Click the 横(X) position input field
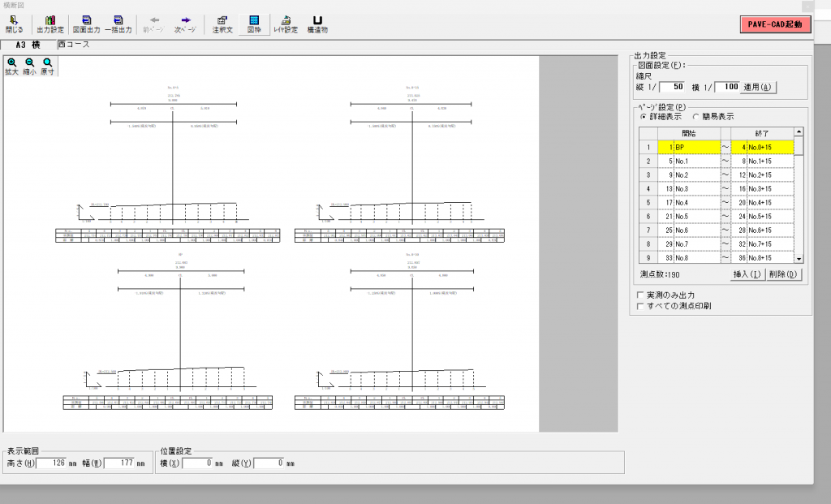The height and width of the screenshot is (504, 831). point(198,463)
